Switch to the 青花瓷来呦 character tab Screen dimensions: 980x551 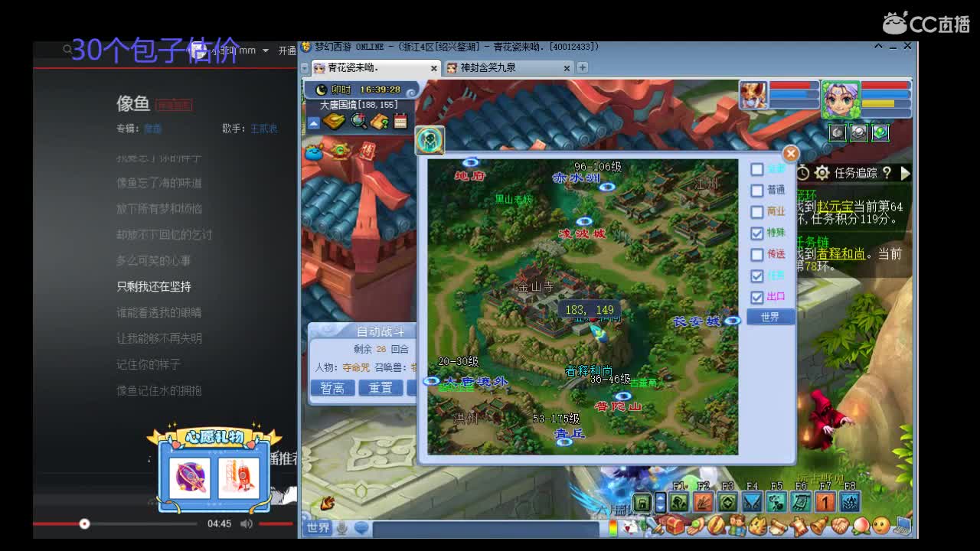click(x=375, y=68)
